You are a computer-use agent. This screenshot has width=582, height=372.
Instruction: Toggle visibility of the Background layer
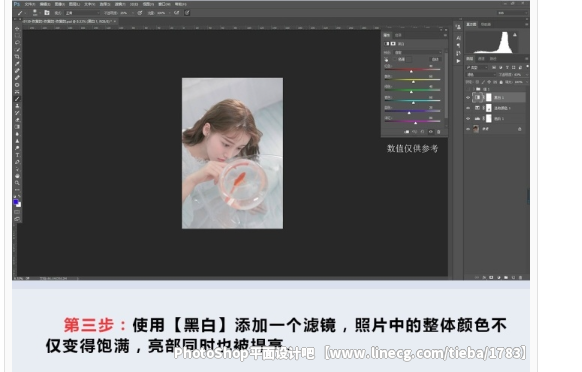click(468, 129)
